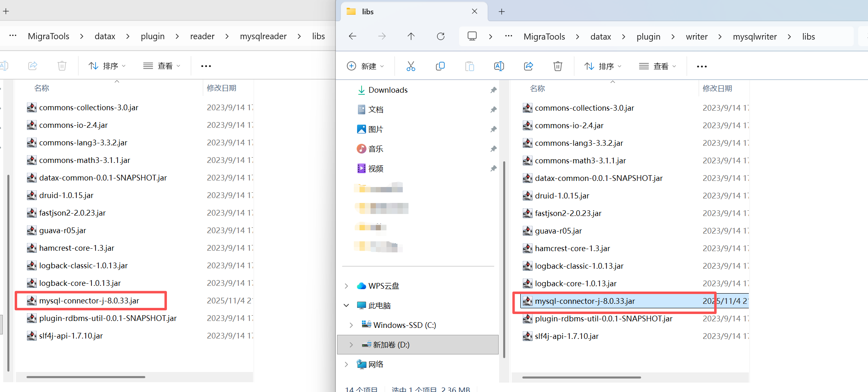Collapse 此电脑 tree node
This screenshot has width=868, height=392.
346,305
